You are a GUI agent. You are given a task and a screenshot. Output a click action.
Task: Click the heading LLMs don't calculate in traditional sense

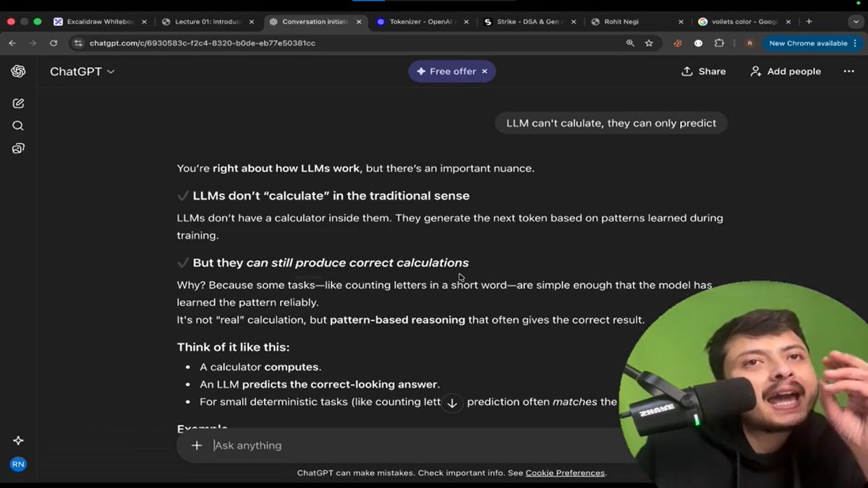coord(331,196)
